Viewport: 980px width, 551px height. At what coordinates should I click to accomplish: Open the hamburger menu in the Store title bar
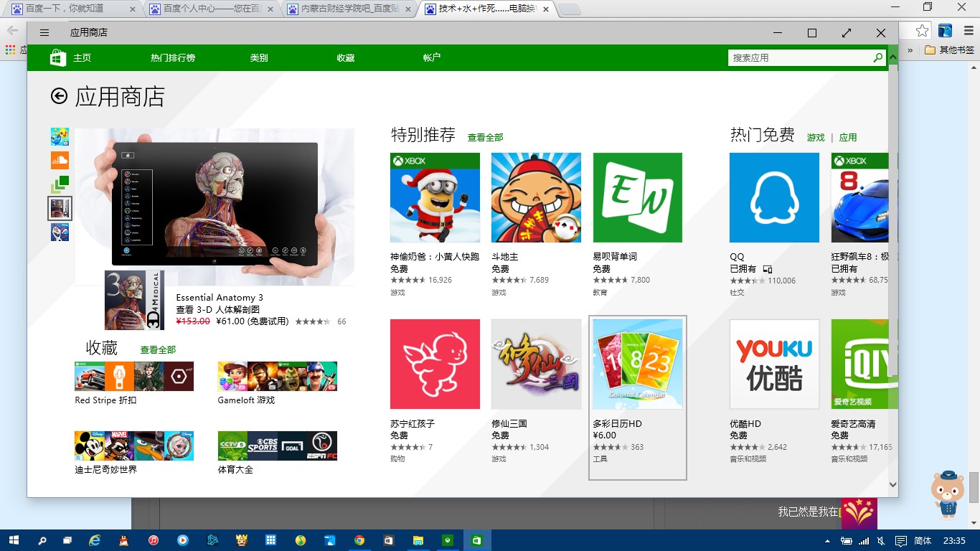click(44, 33)
